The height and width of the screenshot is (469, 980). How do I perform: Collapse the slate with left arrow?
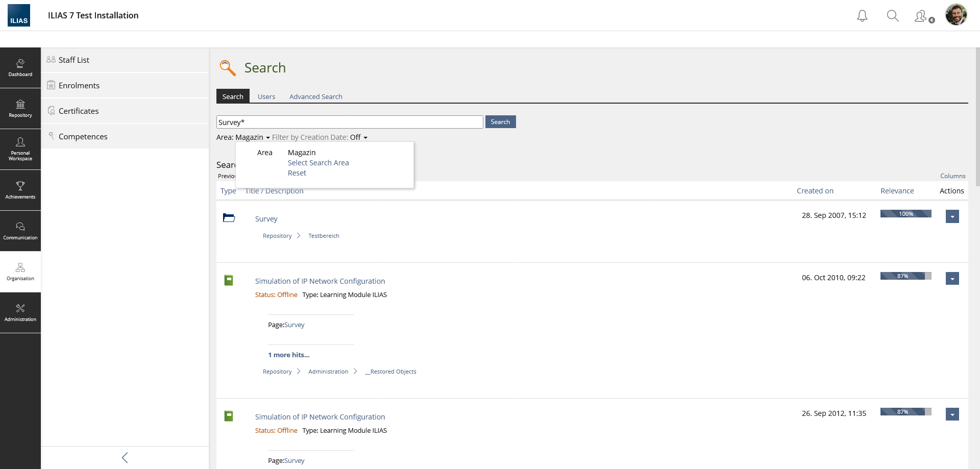point(125,458)
